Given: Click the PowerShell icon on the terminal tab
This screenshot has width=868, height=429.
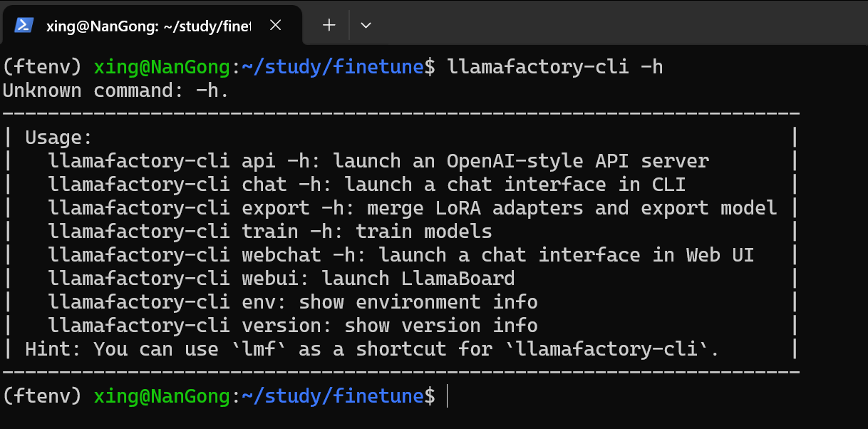Looking at the screenshot, I should coord(25,26).
